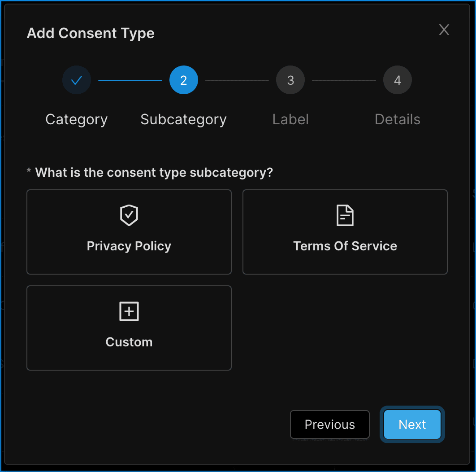
Task: Click the step 3 number circle
Action: [290, 80]
